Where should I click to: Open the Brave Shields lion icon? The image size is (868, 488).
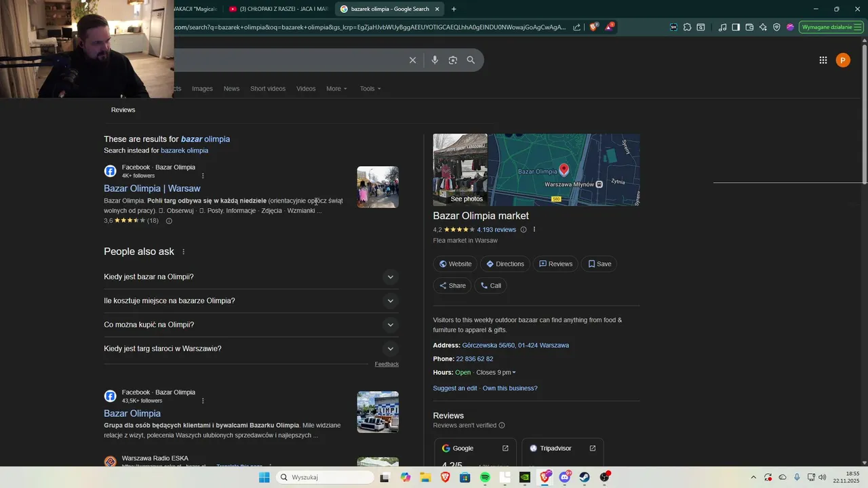(x=593, y=27)
